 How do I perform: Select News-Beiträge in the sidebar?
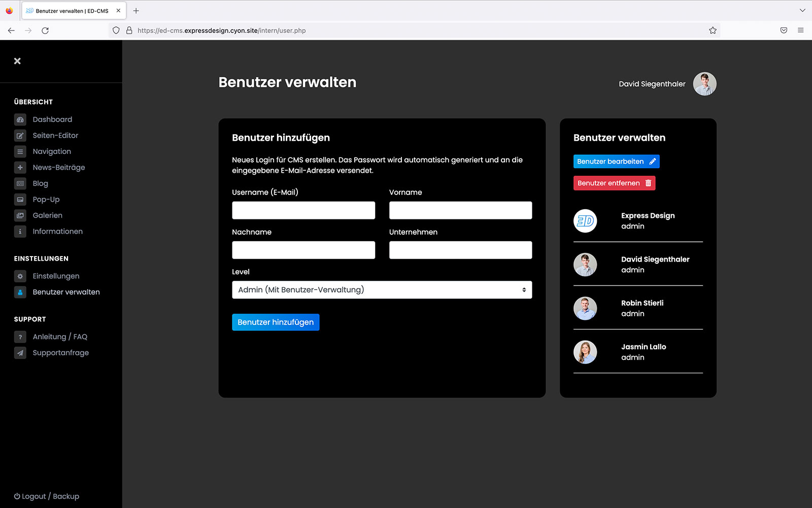(59, 168)
